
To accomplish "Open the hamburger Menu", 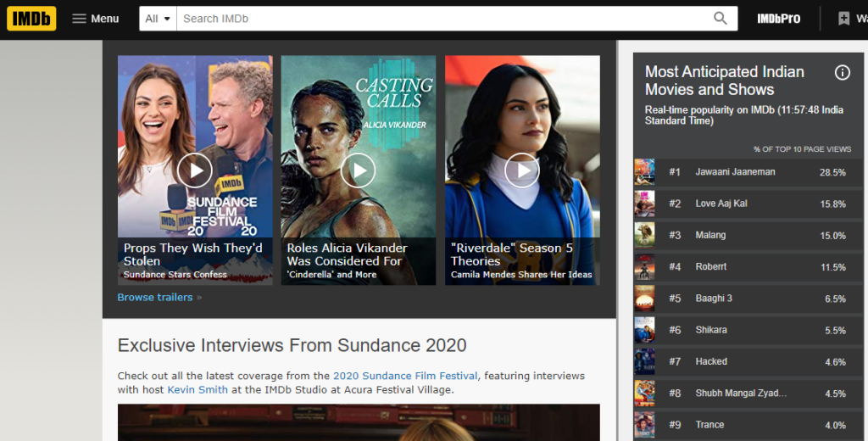I will [95, 19].
